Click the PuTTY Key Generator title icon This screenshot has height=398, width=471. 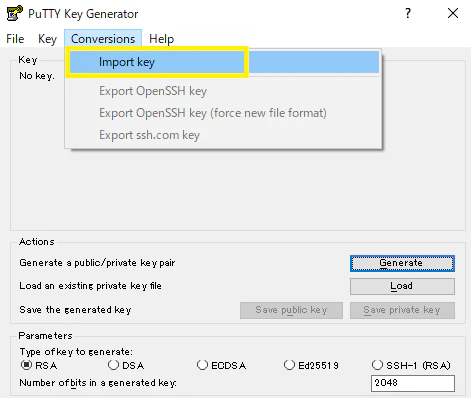coord(15,13)
